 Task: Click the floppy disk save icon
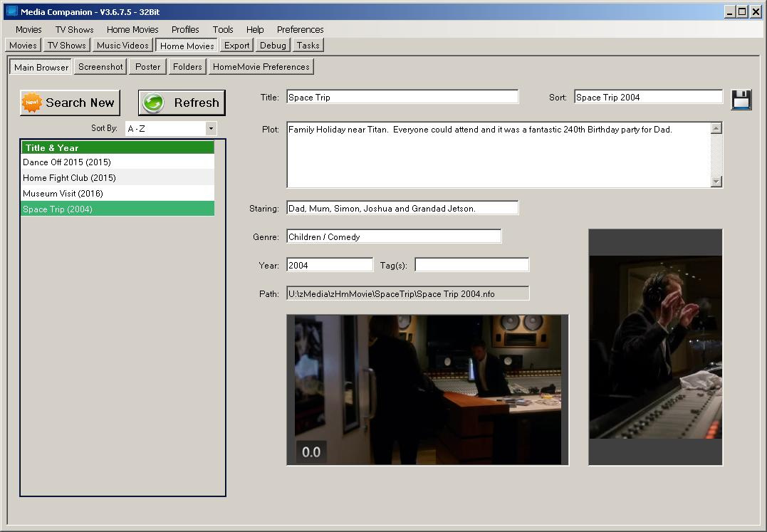click(x=741, y=99)
